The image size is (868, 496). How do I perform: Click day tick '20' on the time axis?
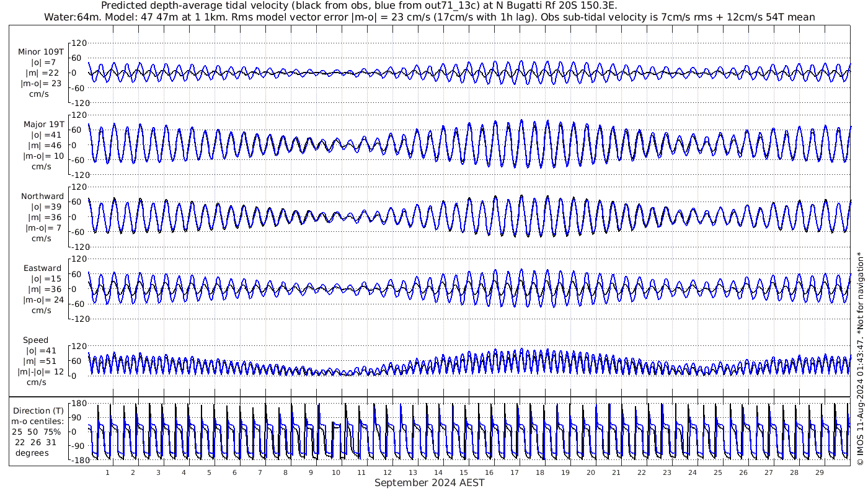coord(590,472)
